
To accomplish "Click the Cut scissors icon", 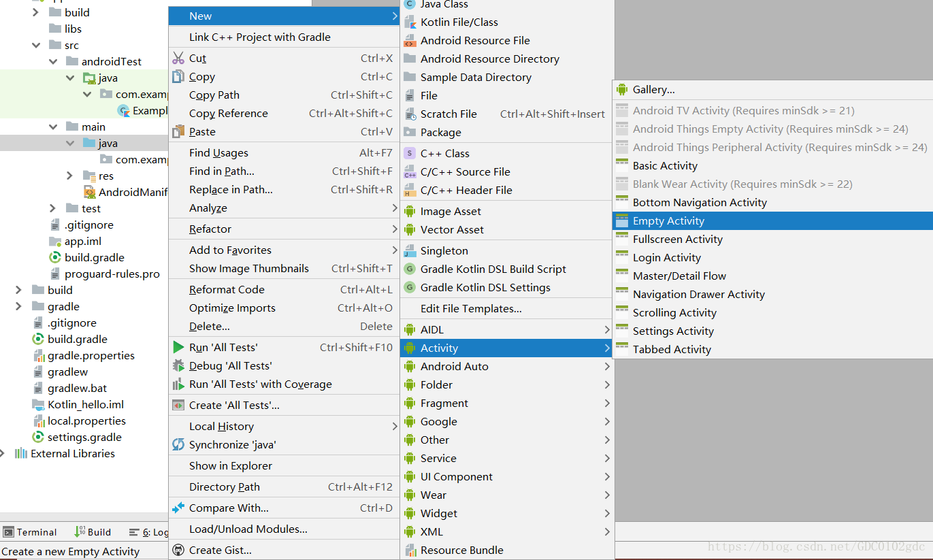I will [178, 59].
